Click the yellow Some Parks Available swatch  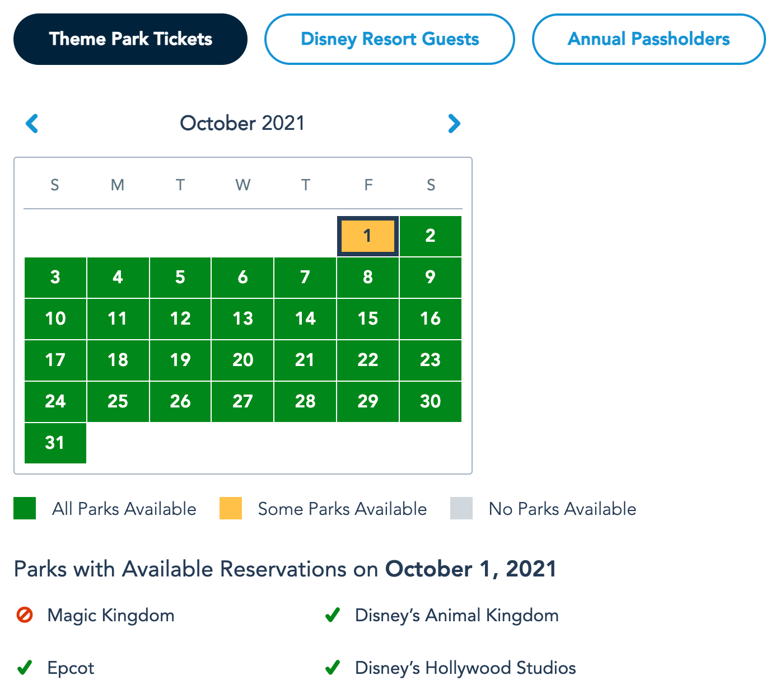point(231,508)
